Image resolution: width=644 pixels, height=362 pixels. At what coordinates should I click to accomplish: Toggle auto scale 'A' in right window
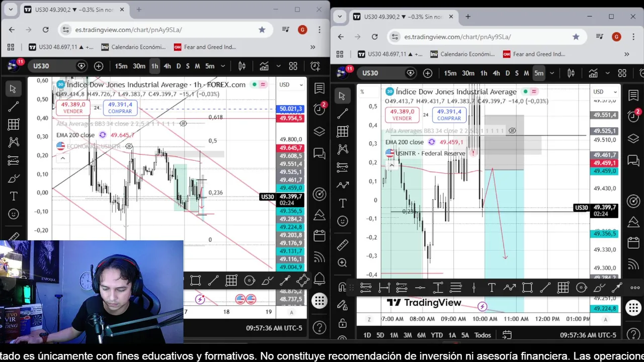pyautogui.click(x=605, y=320)
